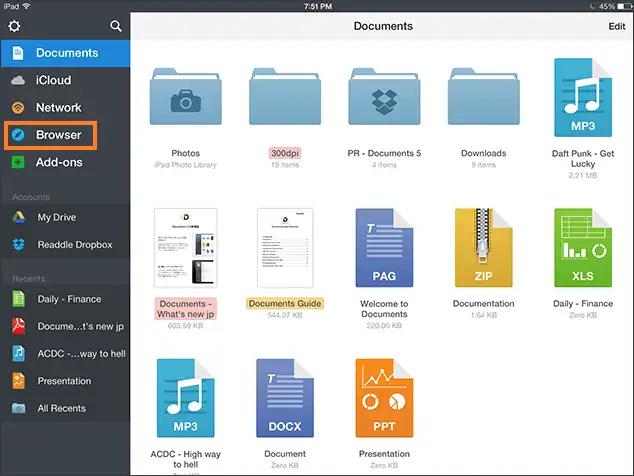
Task: Open recent Presentation file in sidebar
Action: tap(65, 381)
